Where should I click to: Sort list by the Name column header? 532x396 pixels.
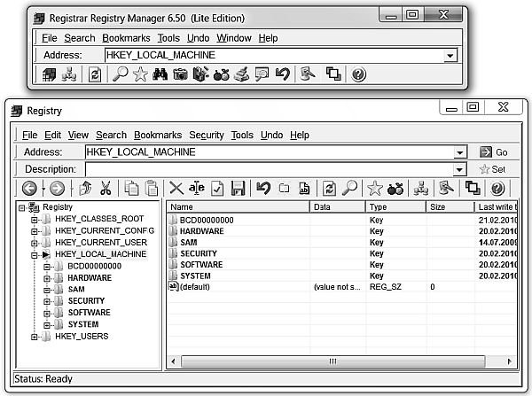238,206
